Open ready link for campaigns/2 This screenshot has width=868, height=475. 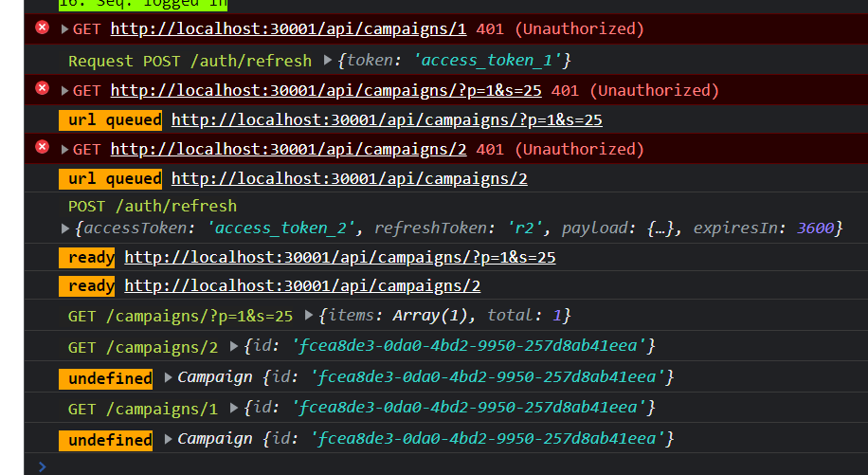click(x=302, y=286)
